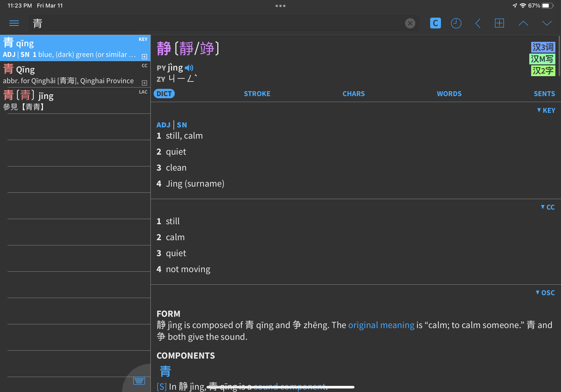Open the three-dot multitasking menu
Screen dimensions: 561x392
[280, 6]
